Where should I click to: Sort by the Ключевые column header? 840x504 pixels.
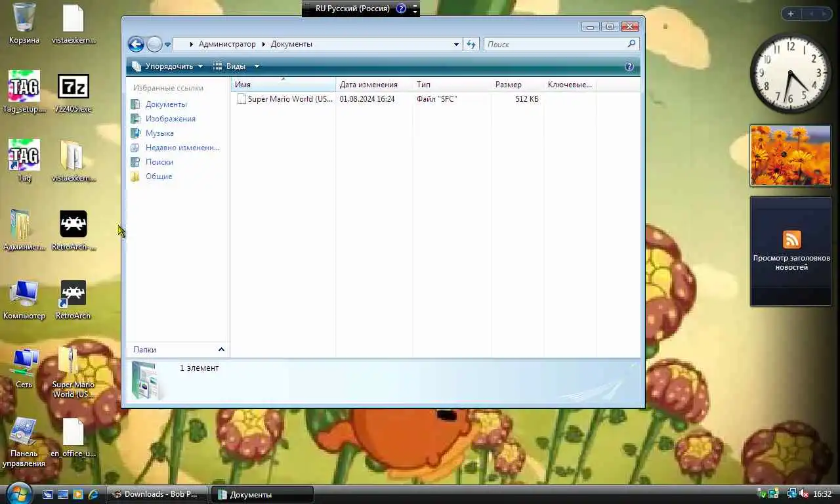pyautogui.click(x=570, y=85)
